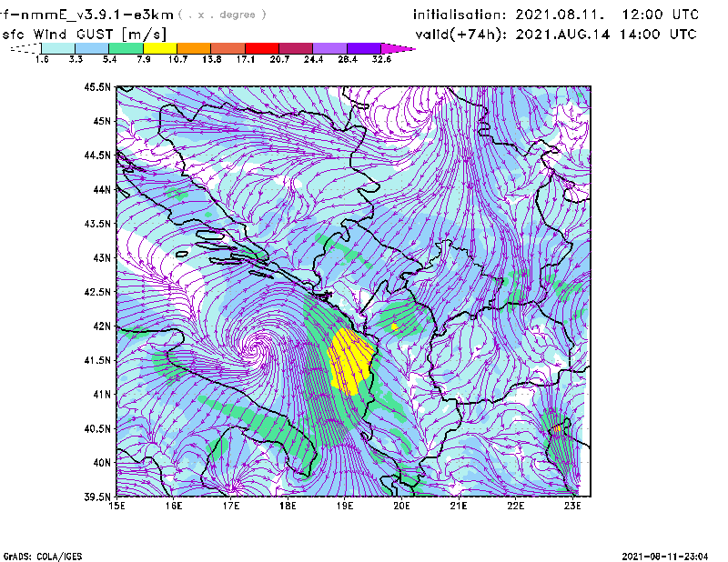Click the yellow swatch in the gust legend
Screen dimensions: 728x562
[160, 47]
